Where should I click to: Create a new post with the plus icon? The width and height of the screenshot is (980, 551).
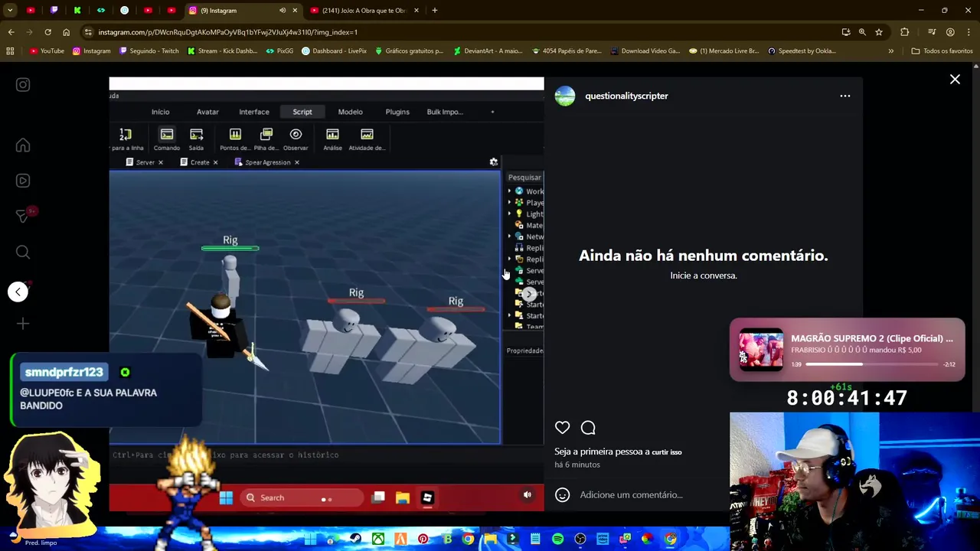[23, 324]
